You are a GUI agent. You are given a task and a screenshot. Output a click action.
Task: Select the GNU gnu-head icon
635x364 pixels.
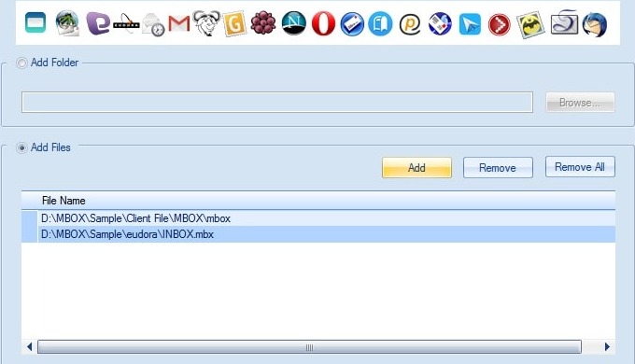pyautogui.click(x=206, y=23)
